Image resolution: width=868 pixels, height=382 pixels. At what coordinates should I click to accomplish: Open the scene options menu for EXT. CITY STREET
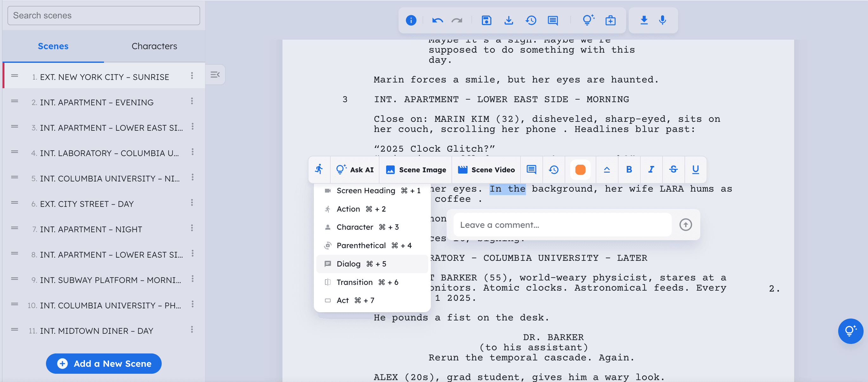pos(192,203)
